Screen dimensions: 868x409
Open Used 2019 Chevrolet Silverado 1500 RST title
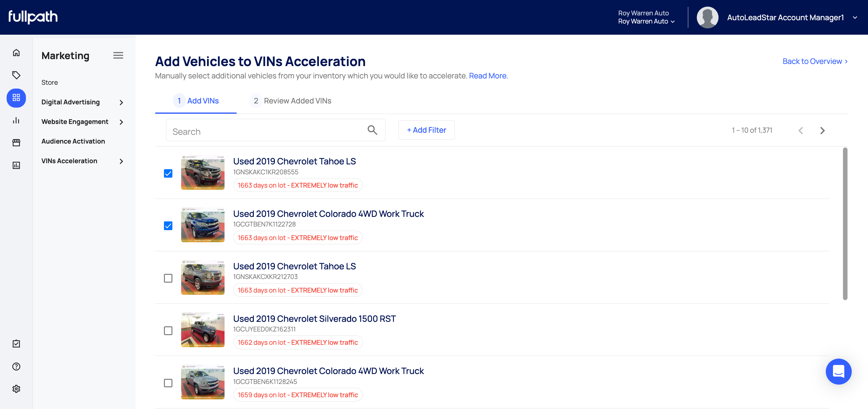[x=314, y=319]
